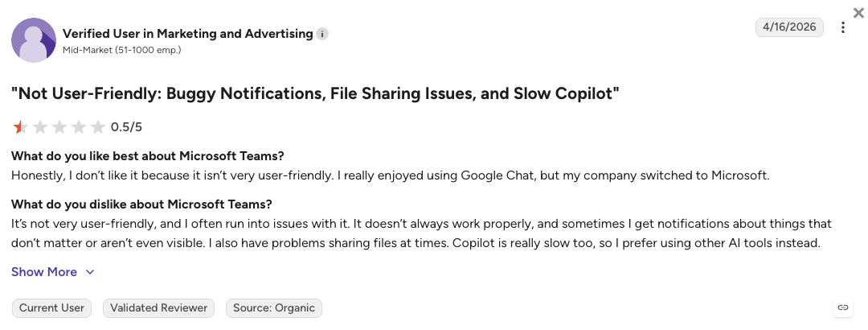This screenshot has height=330, width=868.
Task: Open the review title about buggy notifications
Action: click(x=315, y=93)
